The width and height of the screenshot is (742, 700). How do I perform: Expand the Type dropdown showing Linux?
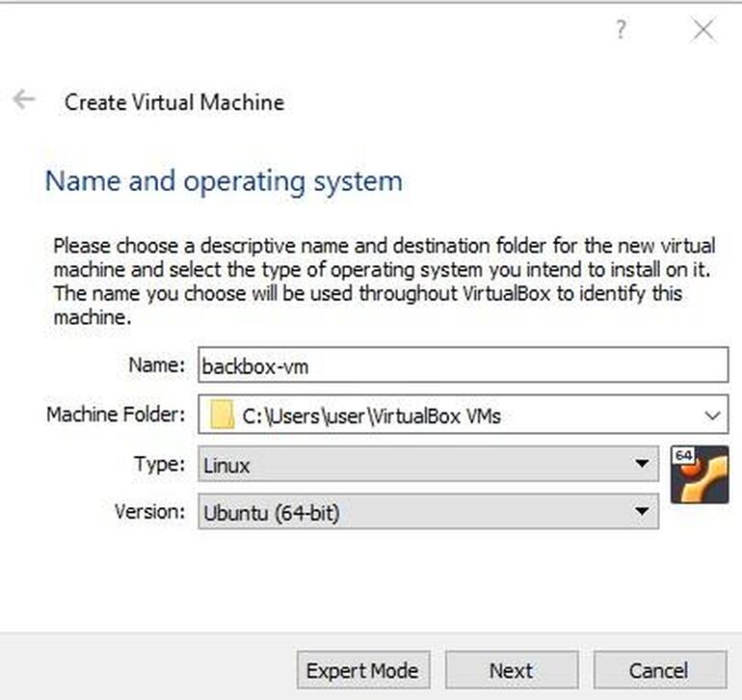[428, 465]
